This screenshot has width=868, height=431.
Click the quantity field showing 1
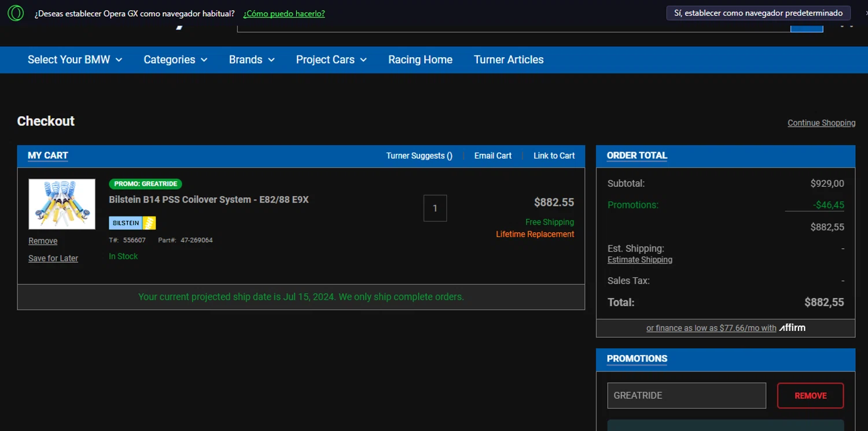435,208
